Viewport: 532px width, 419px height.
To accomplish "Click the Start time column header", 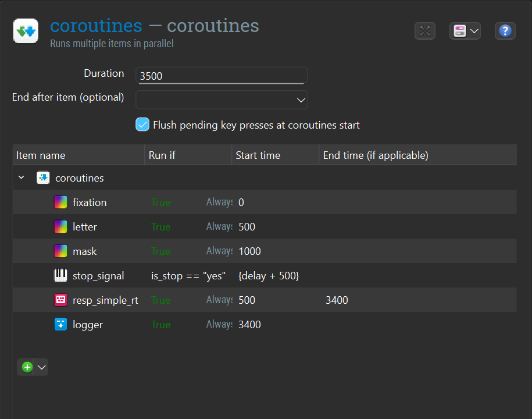I will point(276,155).
